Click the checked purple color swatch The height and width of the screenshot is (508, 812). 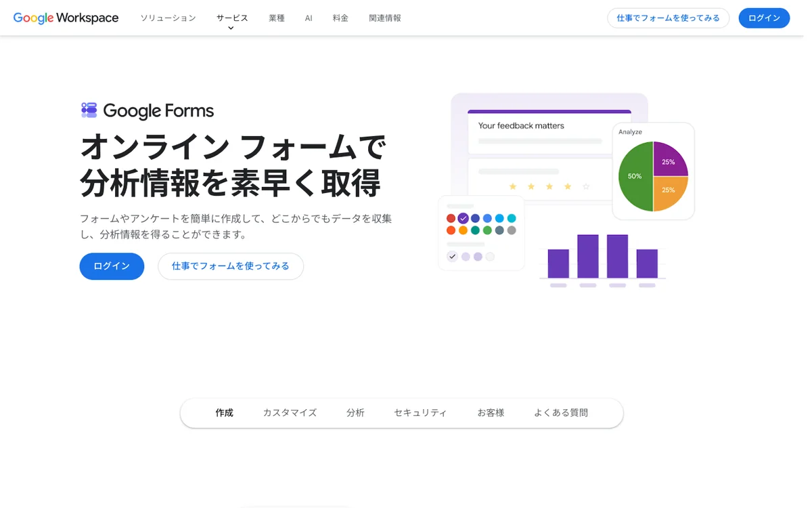(463, 218)
